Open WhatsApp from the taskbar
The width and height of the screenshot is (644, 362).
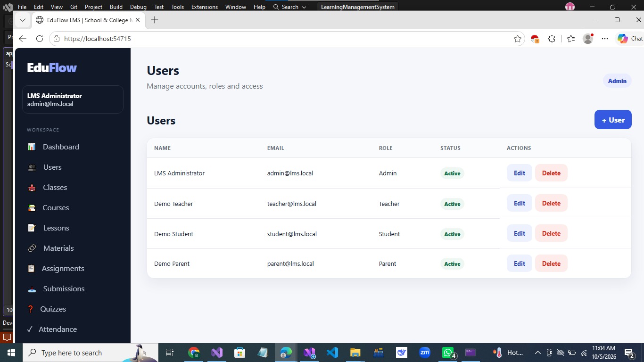pos(448,353)
